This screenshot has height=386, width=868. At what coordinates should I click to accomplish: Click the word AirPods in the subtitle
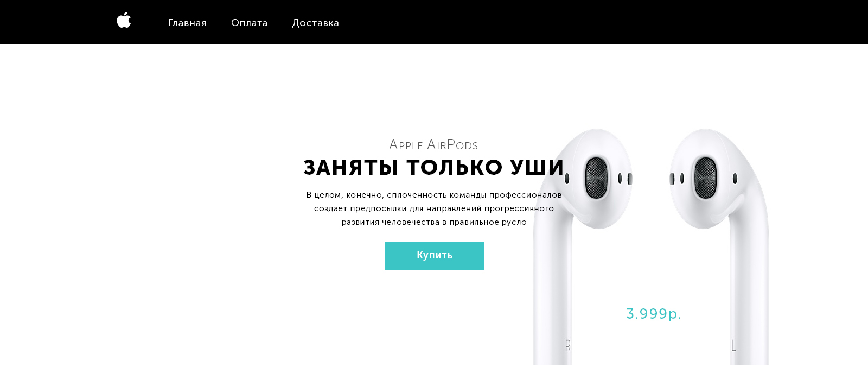click(452, 145)
